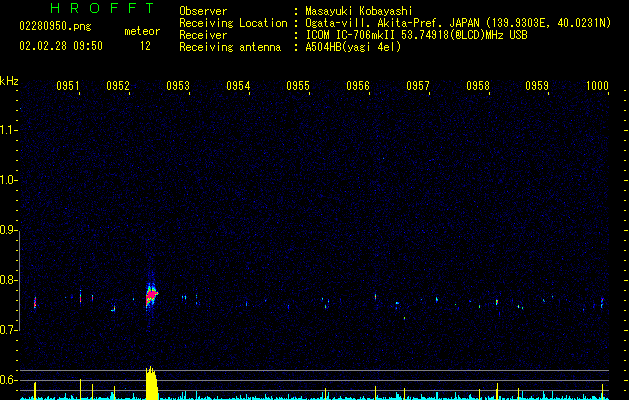Click the 1.0 kHz axis label

click(8, 180)
